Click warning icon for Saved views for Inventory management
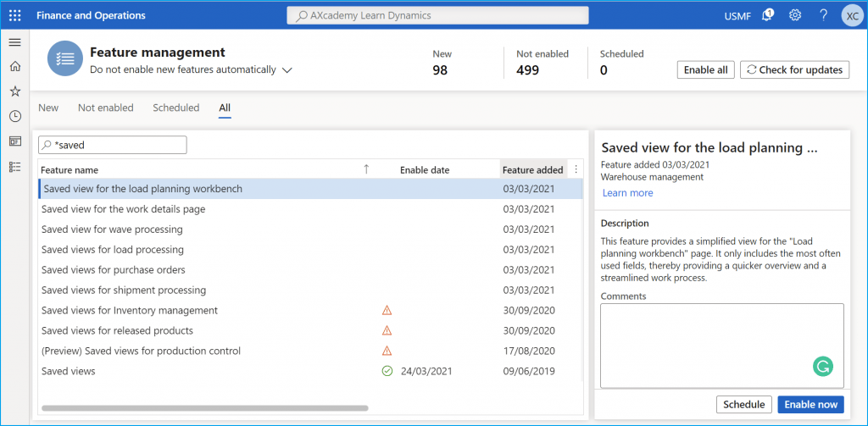The width and height of the screenshot is (868, 426). coord(387,310)
